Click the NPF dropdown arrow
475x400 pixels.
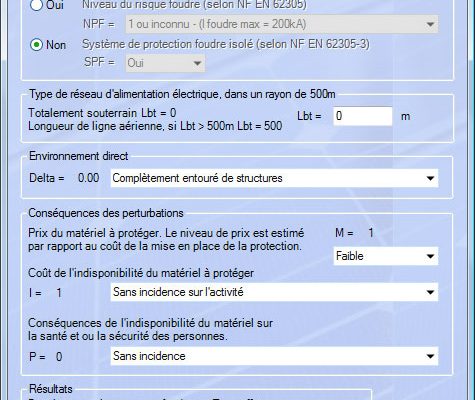(x=430, y=24)
